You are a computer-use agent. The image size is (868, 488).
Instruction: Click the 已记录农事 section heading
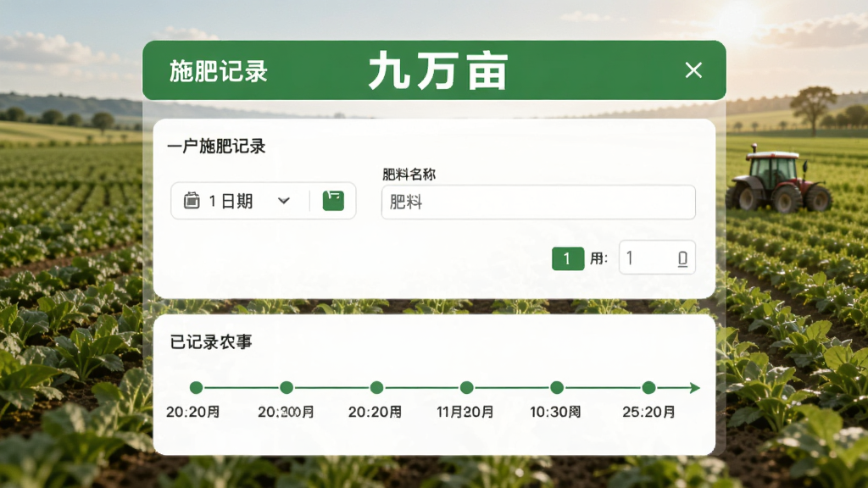point(211,342)
